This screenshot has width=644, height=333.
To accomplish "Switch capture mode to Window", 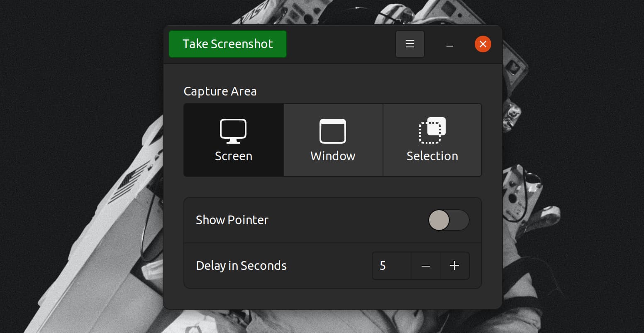I will [332, 140].
